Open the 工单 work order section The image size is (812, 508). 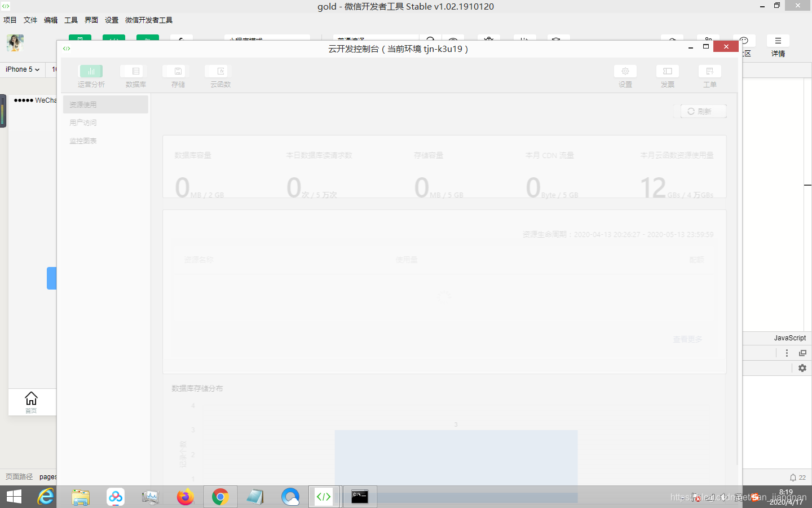click(710, 76)
